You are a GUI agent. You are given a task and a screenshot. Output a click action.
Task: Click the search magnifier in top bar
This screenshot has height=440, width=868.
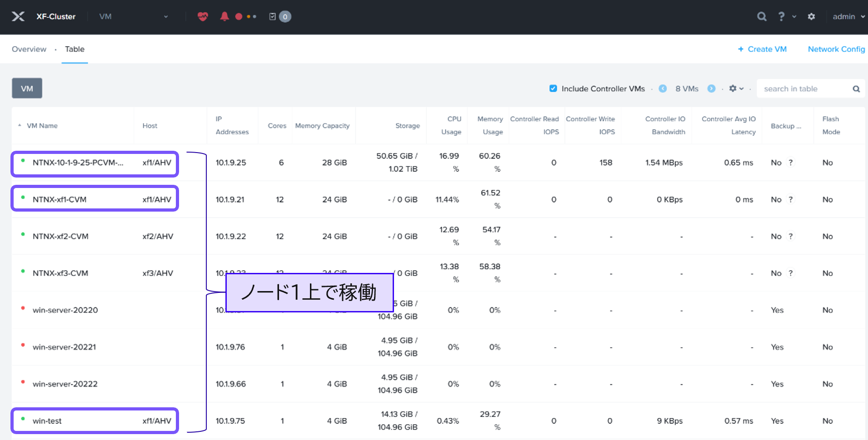click(762, 17)
